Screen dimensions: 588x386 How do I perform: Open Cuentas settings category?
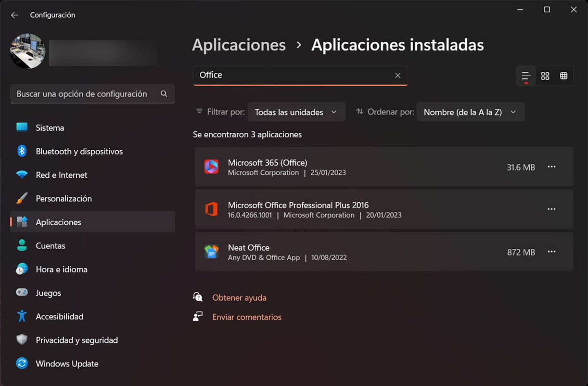[92, 245]
